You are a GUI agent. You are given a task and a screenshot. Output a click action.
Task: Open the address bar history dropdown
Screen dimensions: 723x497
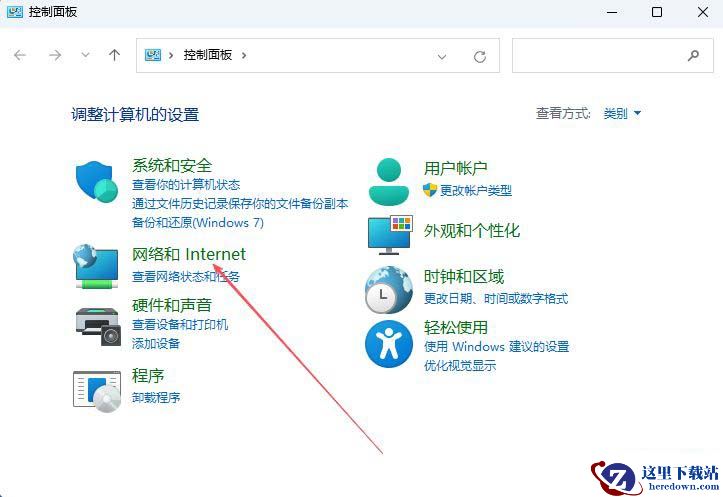442,56
